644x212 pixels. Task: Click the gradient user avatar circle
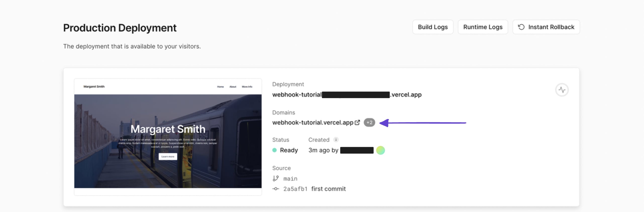click(381, 150)
